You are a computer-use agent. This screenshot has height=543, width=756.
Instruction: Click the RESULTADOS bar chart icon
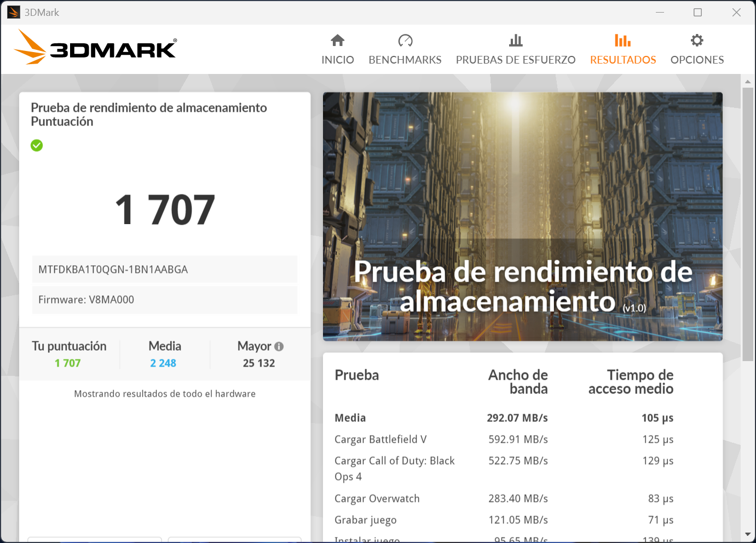click(622, 40)
